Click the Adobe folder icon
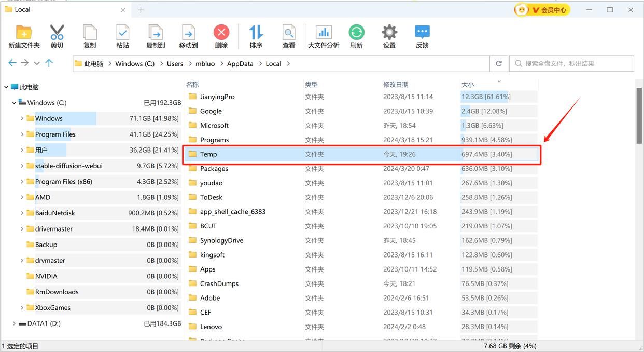The width and height of the screenshot is (644, 352). 192,298
